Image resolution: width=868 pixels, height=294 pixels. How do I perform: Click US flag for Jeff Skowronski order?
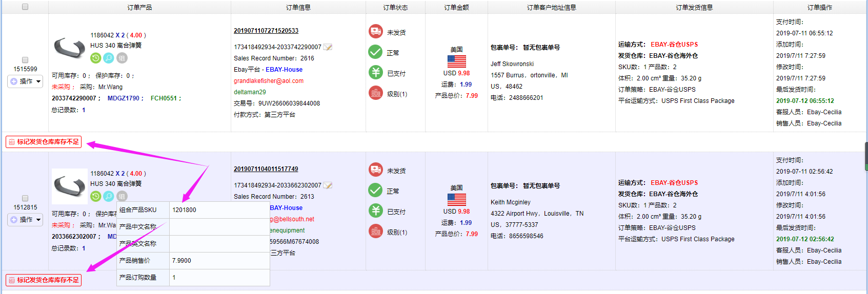click(457, 61)
